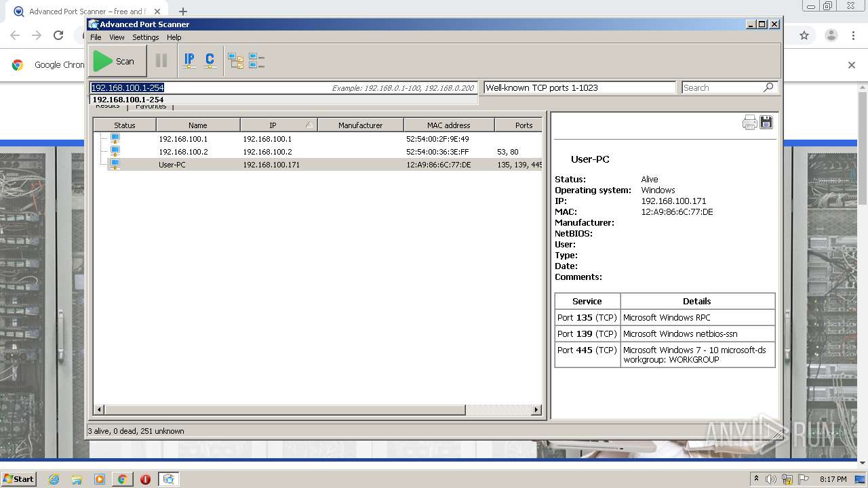Viewport: 868px width, 488px height.
Task: Pick the 192.168.100.1-254 autocomplete suggestion
Action: [x=283, y=100]
